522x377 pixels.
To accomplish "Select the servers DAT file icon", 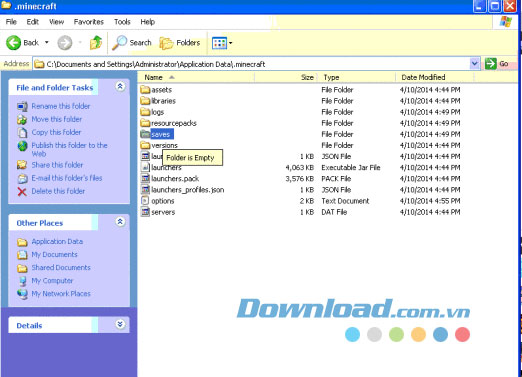I will point(145,212).
